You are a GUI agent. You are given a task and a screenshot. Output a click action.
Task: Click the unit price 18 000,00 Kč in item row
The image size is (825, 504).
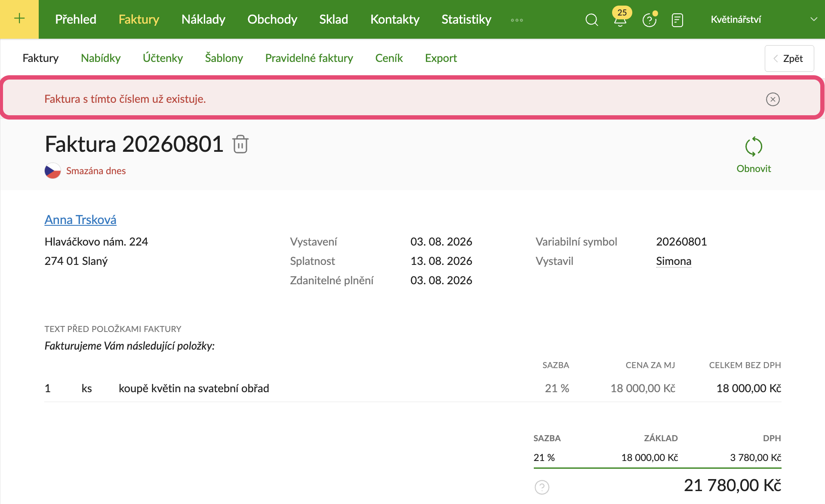coord(643,388)
